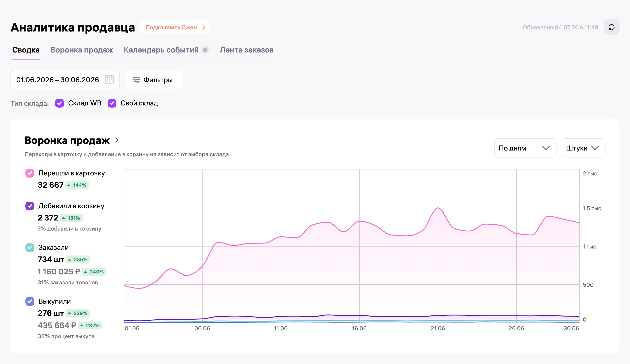
Task: Toggle the Выкупили series checkbox
Action: tap(30, 301)
